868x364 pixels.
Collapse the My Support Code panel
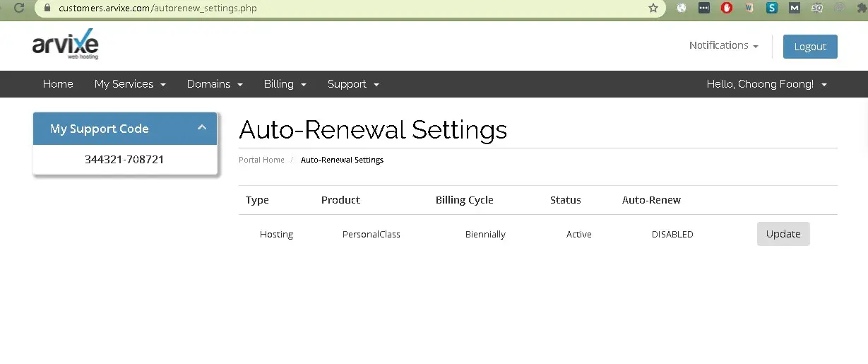(x=201, y=128)
